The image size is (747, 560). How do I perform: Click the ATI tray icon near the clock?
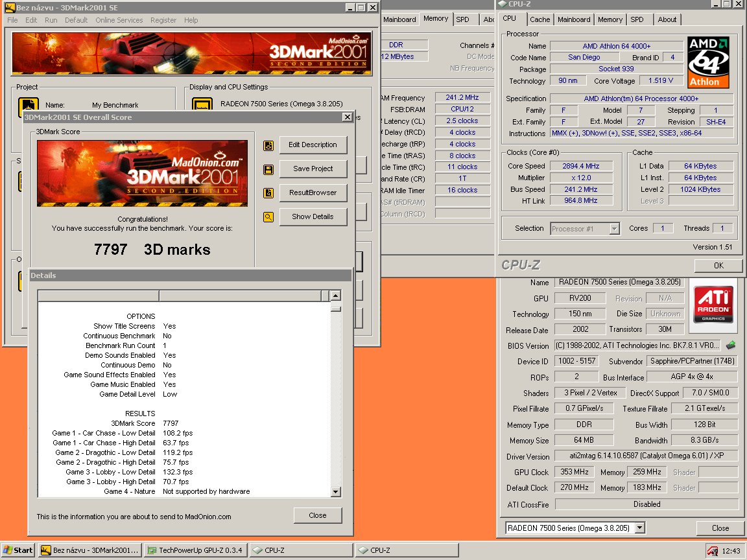coord(713,551)
